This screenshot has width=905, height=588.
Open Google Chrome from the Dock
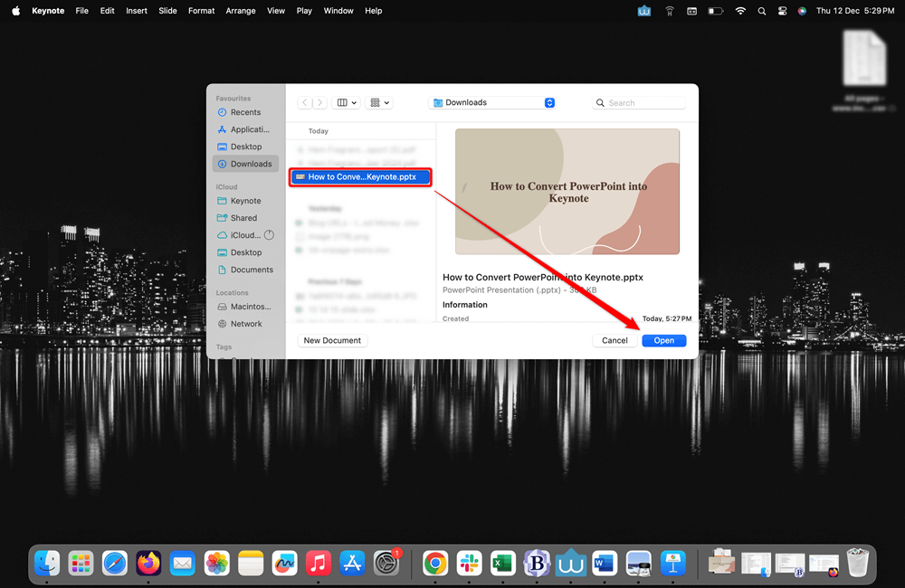434,563
